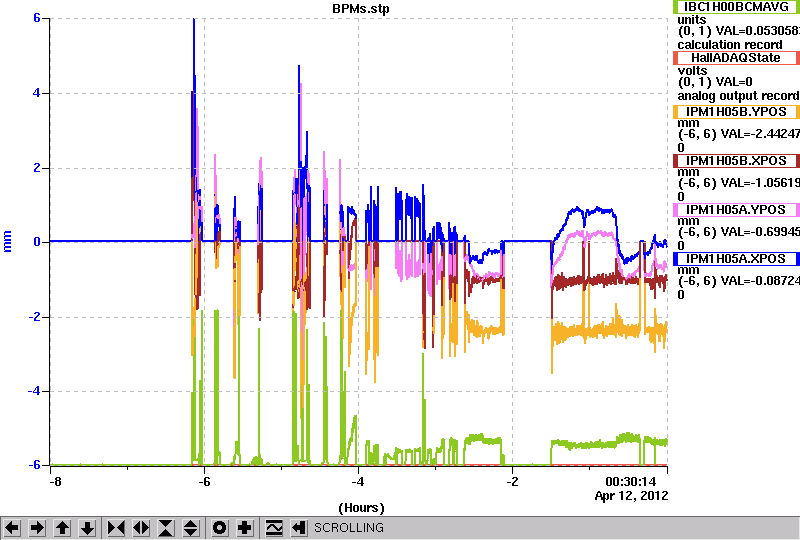Screen dimensions: 800x540
Task: Click the y-axis tick label 4
Action: [37, 93]
